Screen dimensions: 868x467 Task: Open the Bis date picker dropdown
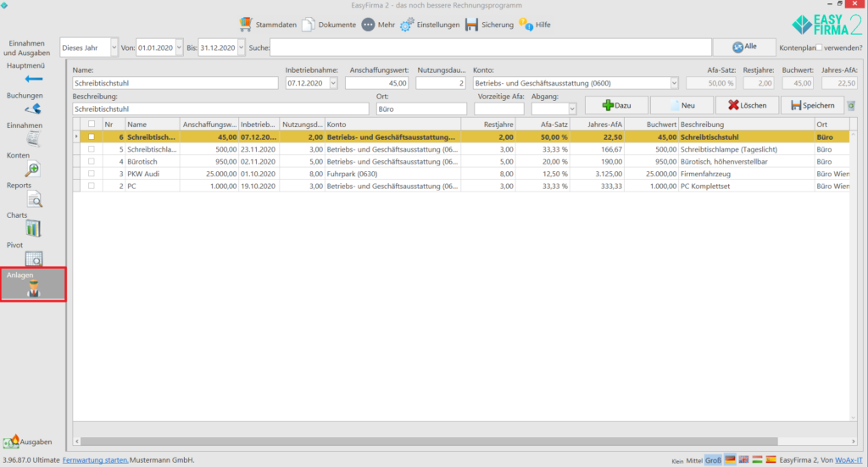pos(241,47)
